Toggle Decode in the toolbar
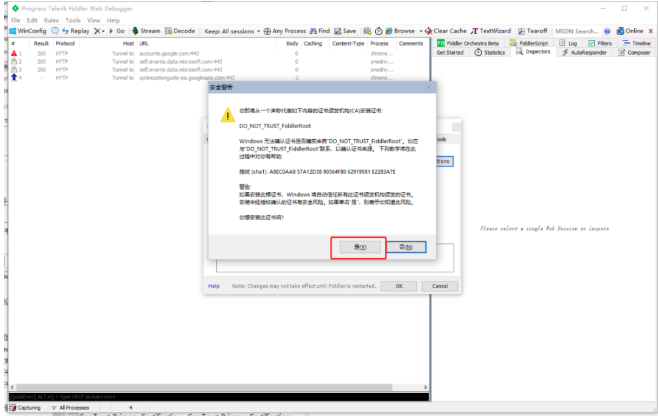Viewport: 658px width, 416px height. pyautogui.click(x=180, y=31)
